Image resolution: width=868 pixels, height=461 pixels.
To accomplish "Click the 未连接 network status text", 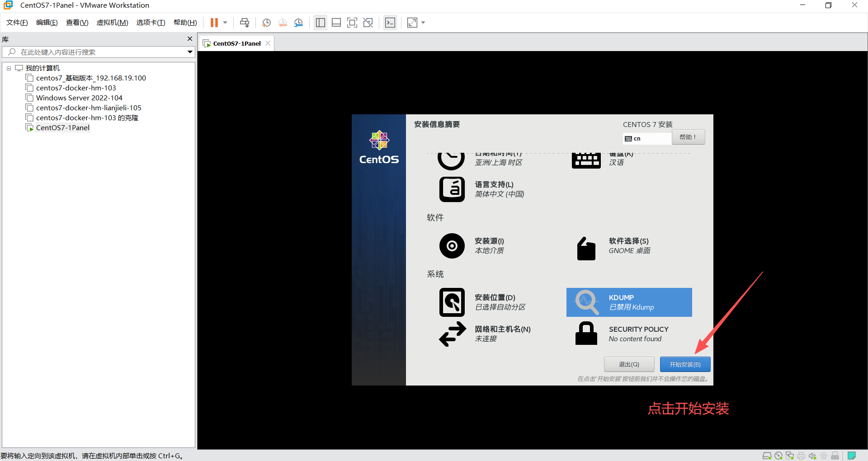I will tap(486, 339).
